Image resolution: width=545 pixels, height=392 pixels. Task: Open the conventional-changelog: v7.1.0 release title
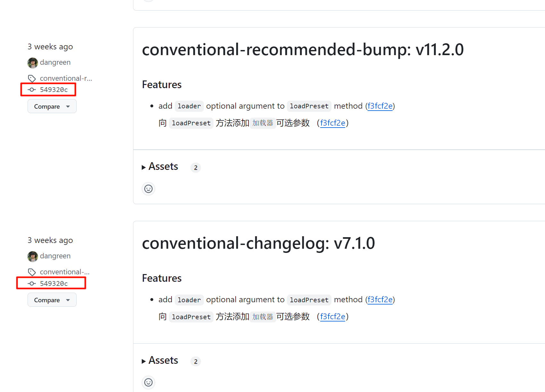pos(258,243)
